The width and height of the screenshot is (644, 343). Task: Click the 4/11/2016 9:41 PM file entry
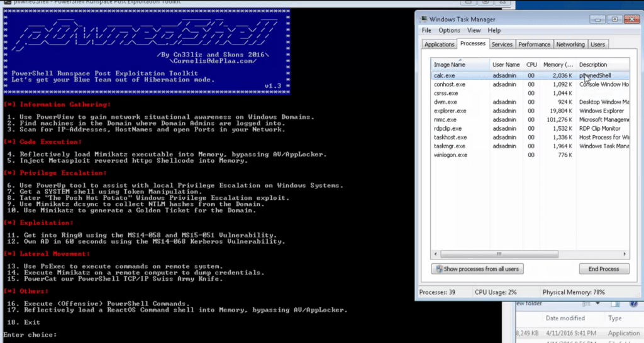pyautogui.click(x=571, y=333)
